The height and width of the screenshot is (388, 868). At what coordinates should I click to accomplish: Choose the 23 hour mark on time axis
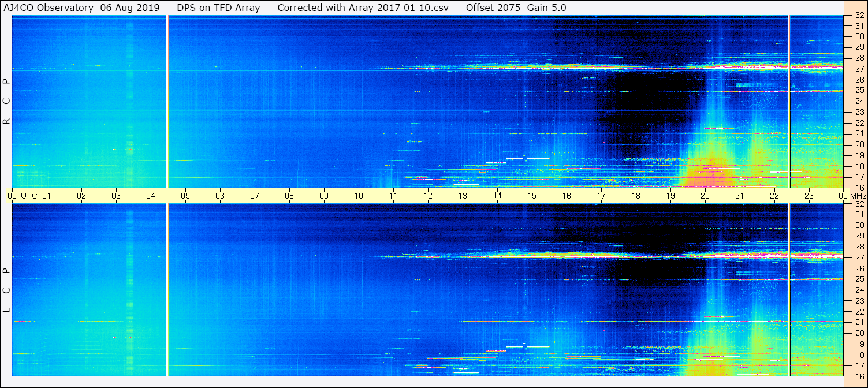809,196
